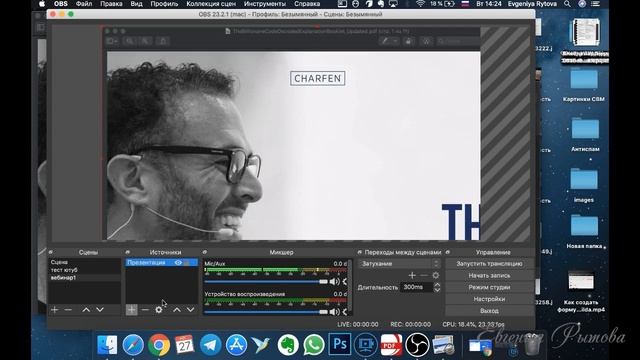Open Evernote from the Dock

tap(288, 344)
